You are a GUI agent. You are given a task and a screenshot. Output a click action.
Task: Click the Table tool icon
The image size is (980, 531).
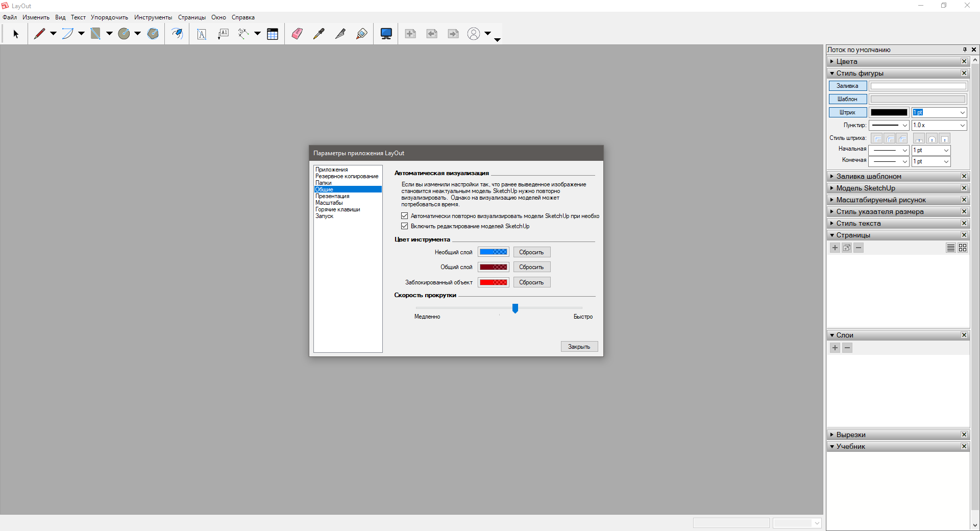click(273, 34)
